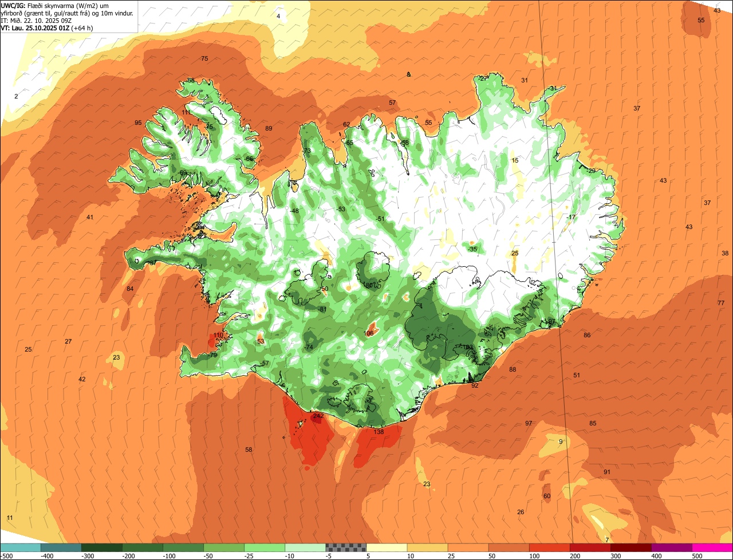Click the 38 value at right edge
Viewport: 733px width, 560px height.
tap(725, 253)
